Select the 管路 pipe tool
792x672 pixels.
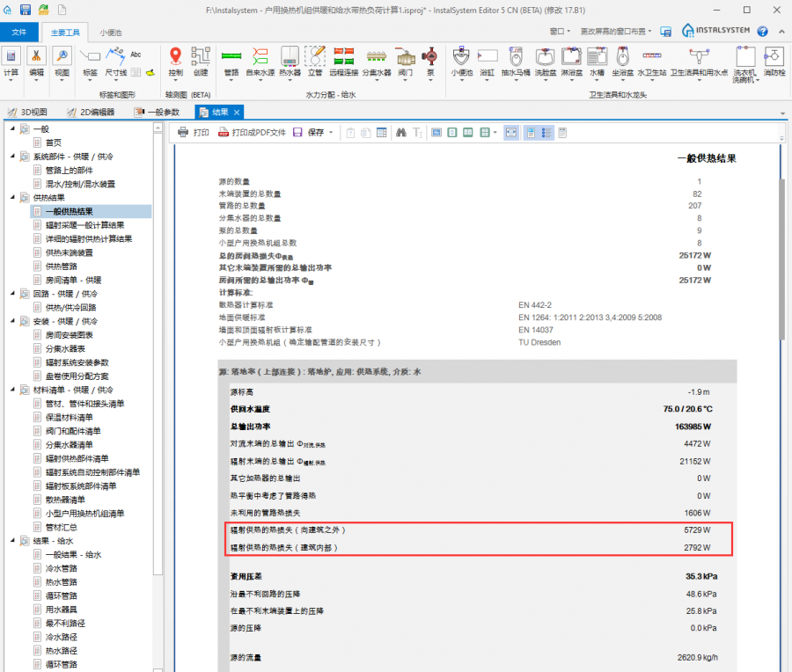coord(231,62)
